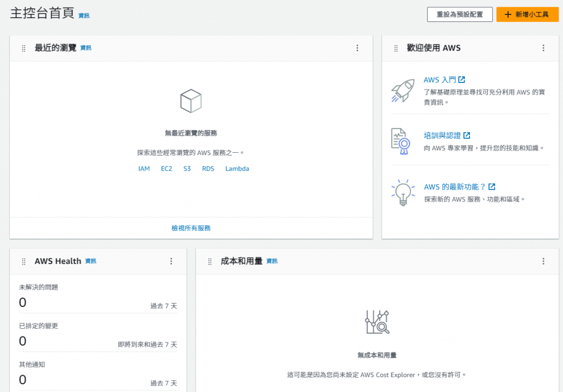The width and height of the screenshot is (563, 392).
Task: Open the S3 service link
Action: (x=187, y=169)
